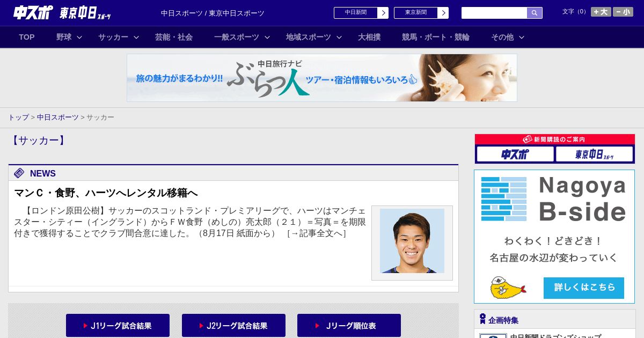This screenshot has height=338, width=644.
Task: Increase font size with 大 button
Action: point(601,12)
